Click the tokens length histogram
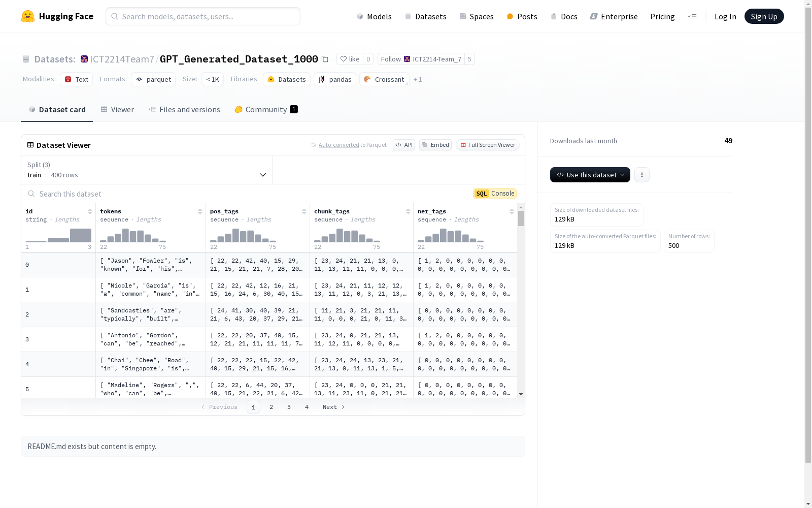This screenshot has height=508, width=812. coord(133,235)
